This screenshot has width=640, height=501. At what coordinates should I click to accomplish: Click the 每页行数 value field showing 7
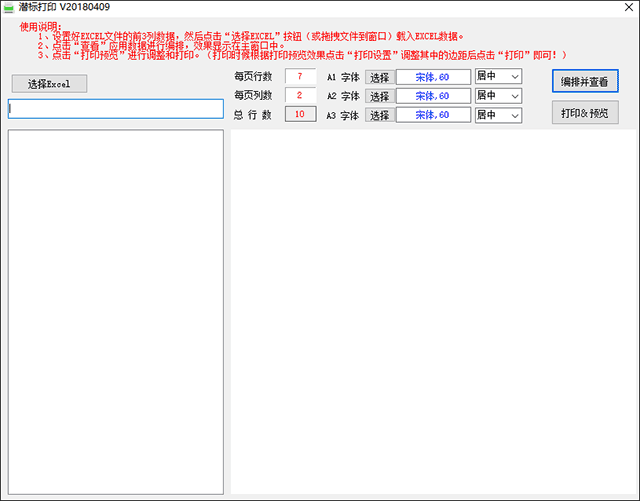(x=300, y=76)
